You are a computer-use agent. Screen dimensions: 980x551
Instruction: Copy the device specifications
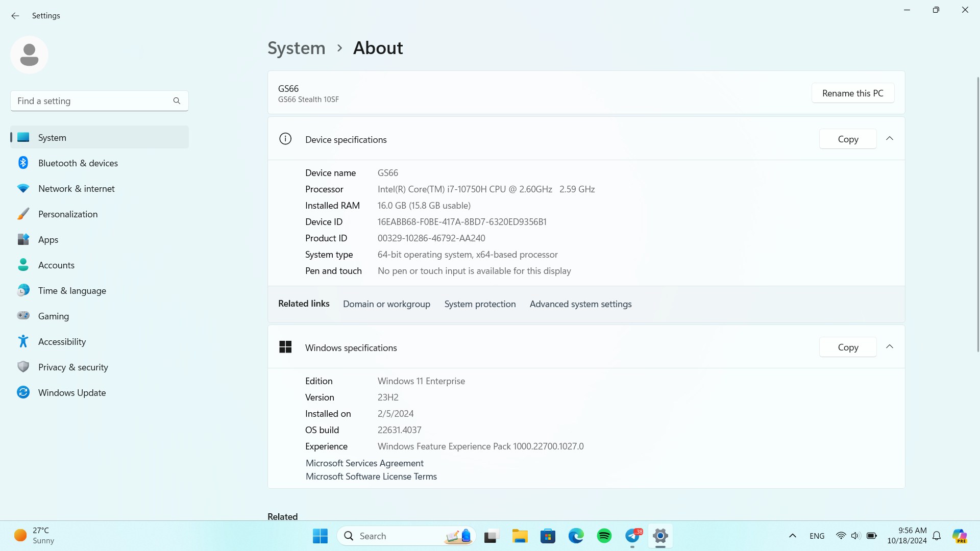848,139
